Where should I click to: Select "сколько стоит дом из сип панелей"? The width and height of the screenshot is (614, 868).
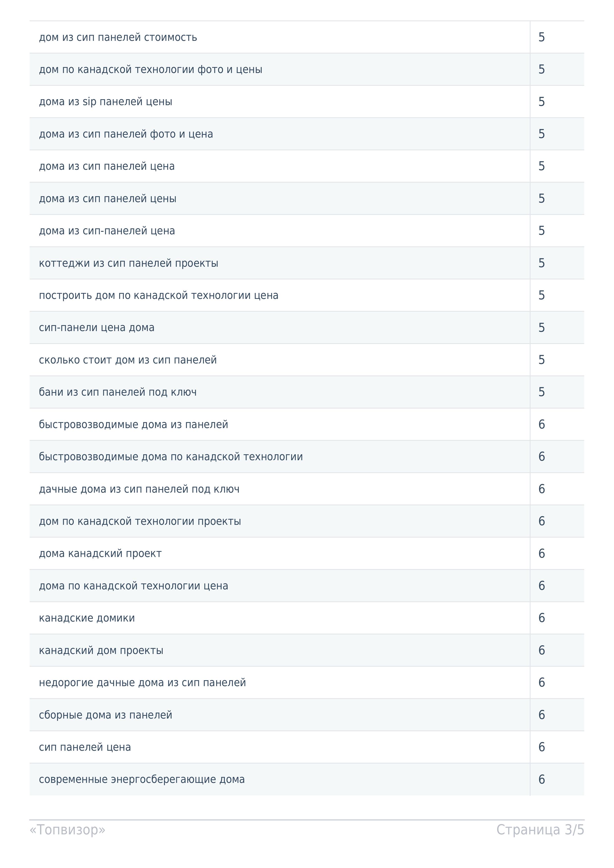(128, 360)
